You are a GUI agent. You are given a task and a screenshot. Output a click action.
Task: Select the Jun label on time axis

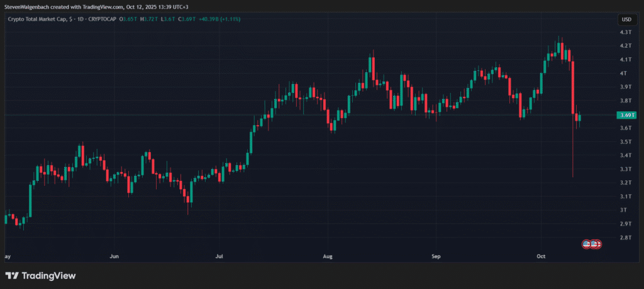tap(114, 256)
